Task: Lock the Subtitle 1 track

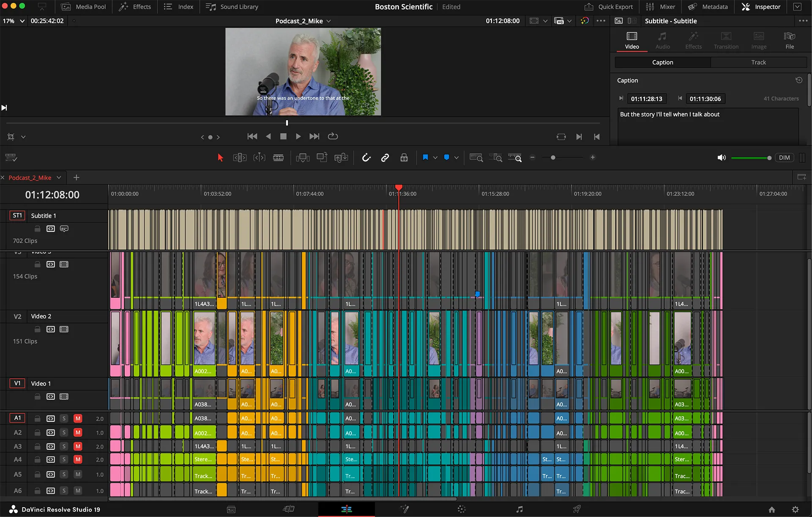Action: tap(37, 228)
